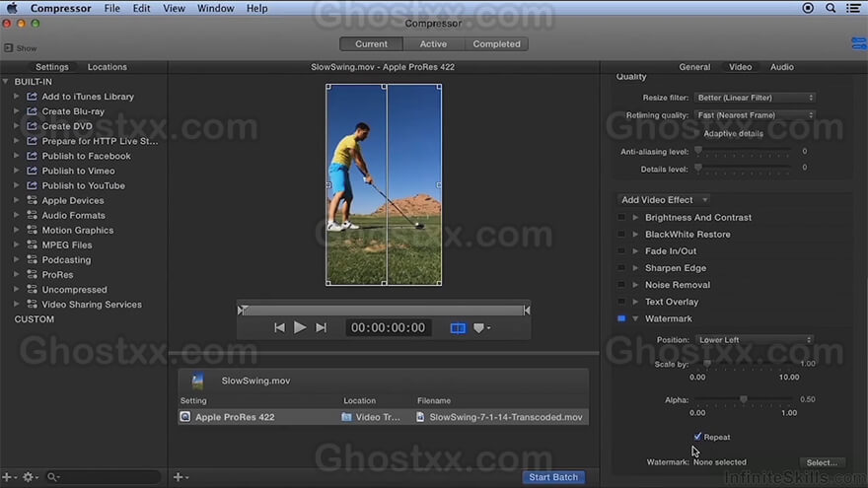The image size is (868, 488).
Task: Open macOS Notification Center
Action: coord(853,8)
